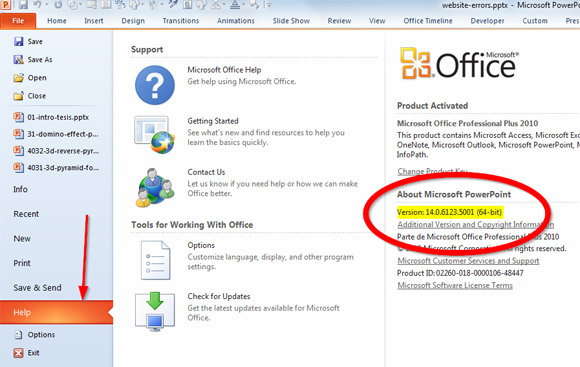
Task: Open recent file 4031-3d-pyramid-fo...
Action: [x=56, y=168]
